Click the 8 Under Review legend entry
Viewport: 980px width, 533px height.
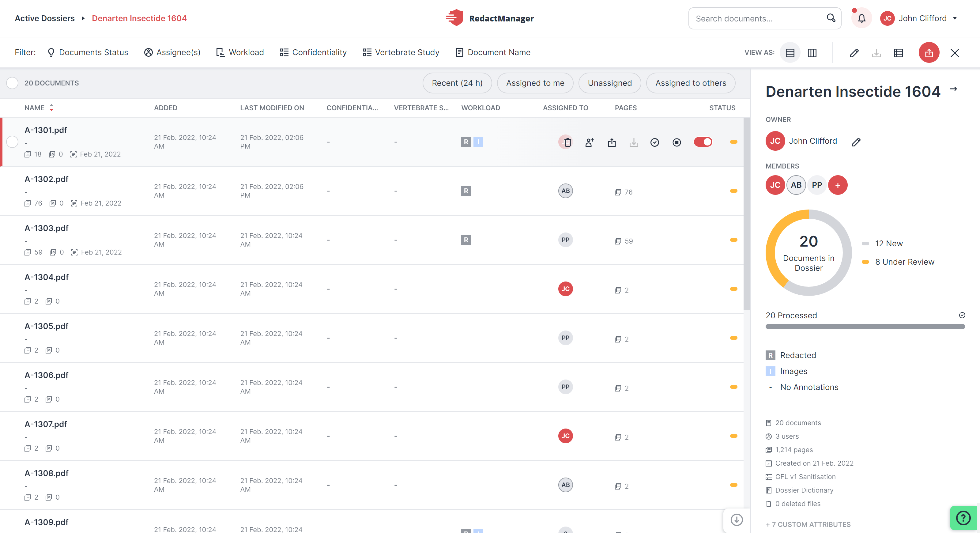898,262
